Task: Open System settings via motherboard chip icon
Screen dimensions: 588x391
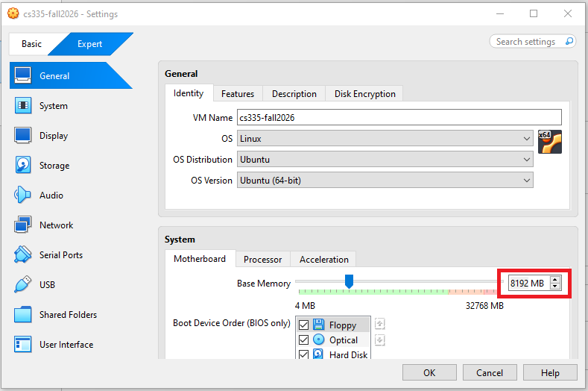Action: (23, 106)
